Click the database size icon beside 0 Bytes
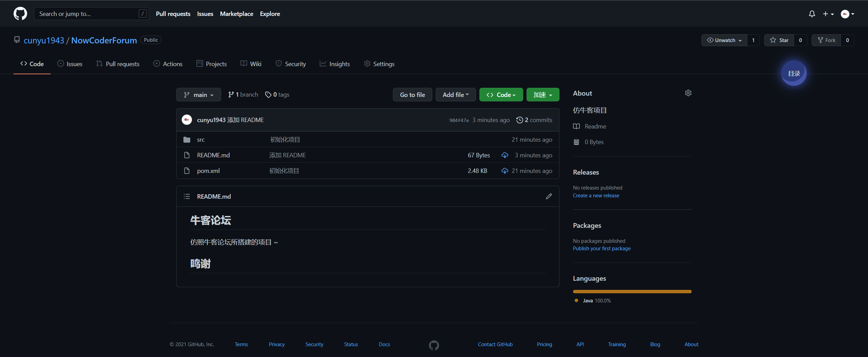The height and width of the screenshot is (357, 868). 576,142
